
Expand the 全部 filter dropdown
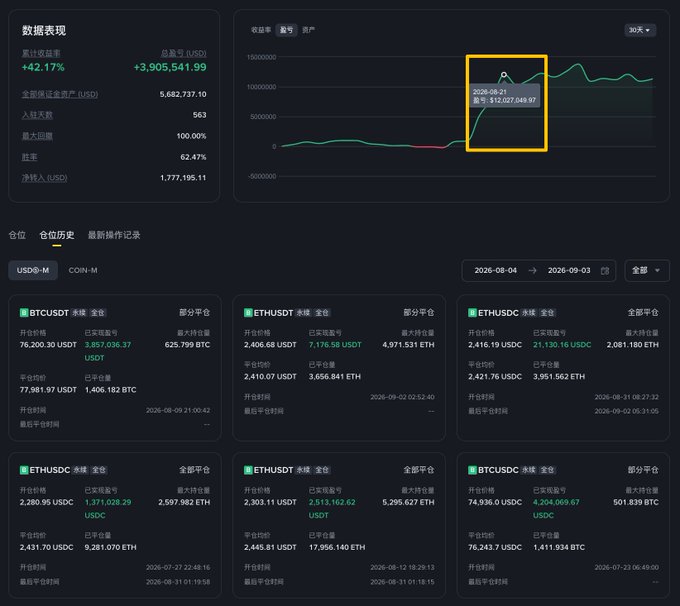click(647, 271)
